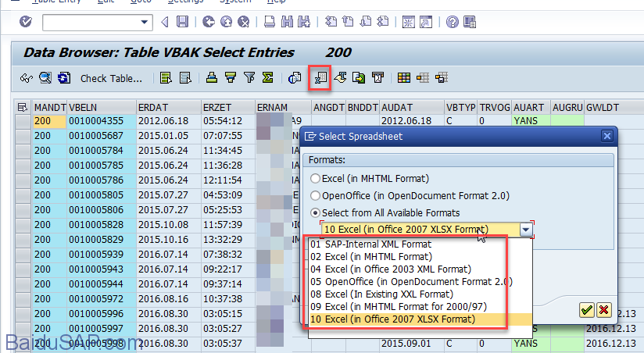The width and height of the screenshot is (644, 353).
Task: Click the Save diskette icon
Action: (182, 22)
